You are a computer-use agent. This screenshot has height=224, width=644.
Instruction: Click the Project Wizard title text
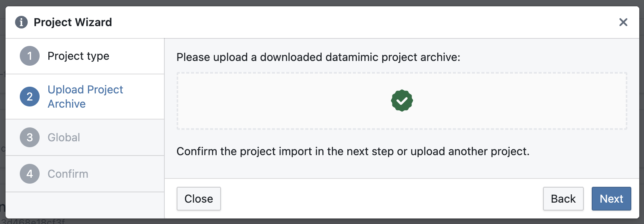(73, 22)
